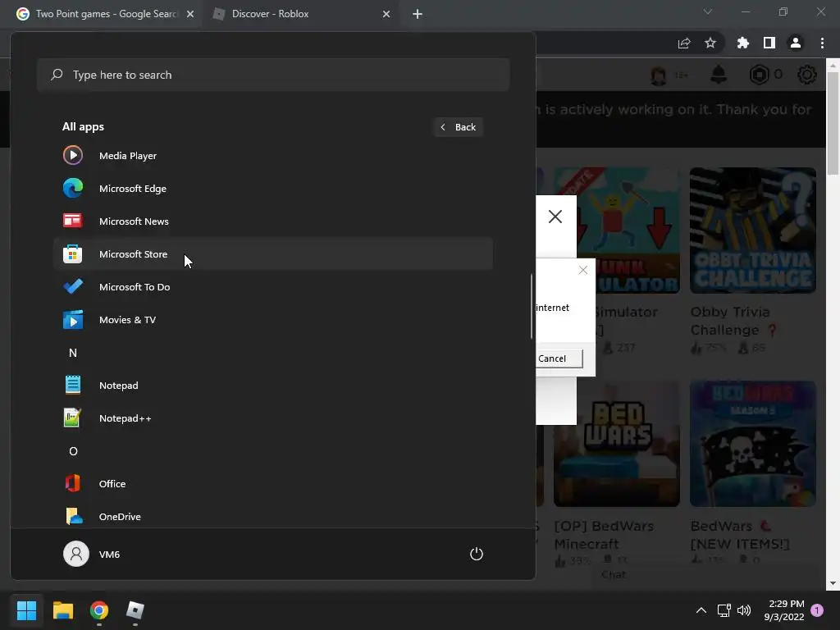The image size is (840, 630).
Task: Open [OP] BedWars Minecraft thumbnail
Action: coord(617,444)
